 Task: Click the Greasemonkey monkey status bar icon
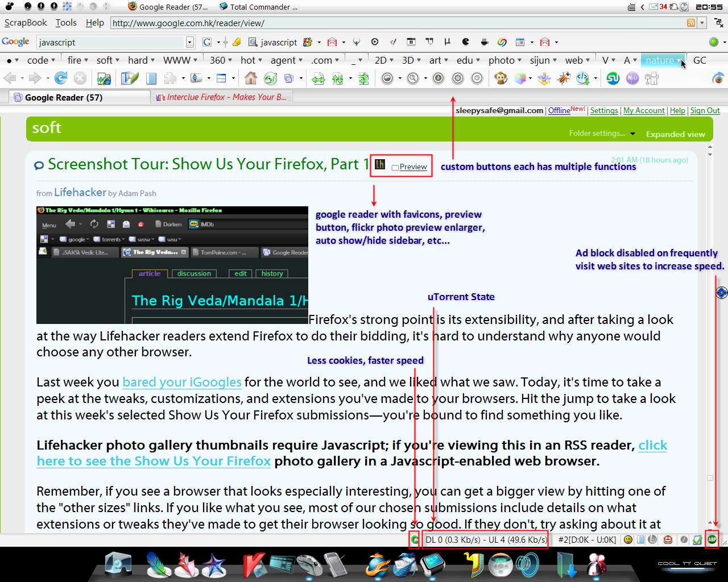point(668,539)
